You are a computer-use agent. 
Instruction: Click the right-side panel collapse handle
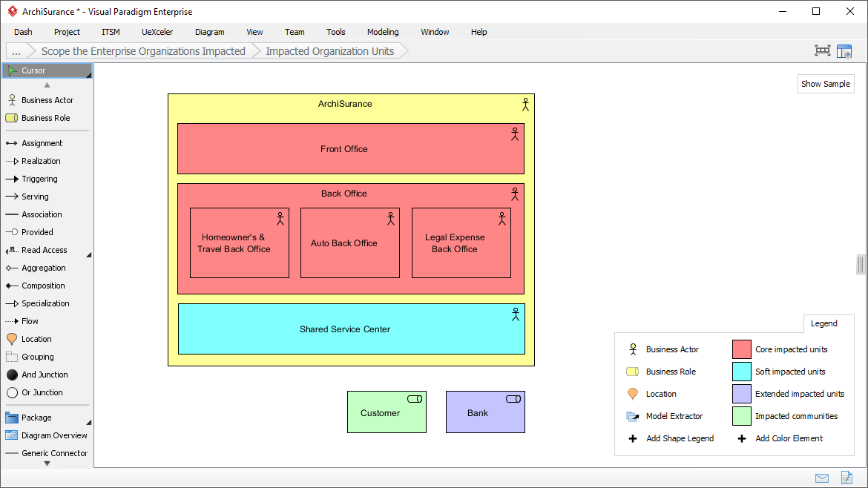(861, 265)
